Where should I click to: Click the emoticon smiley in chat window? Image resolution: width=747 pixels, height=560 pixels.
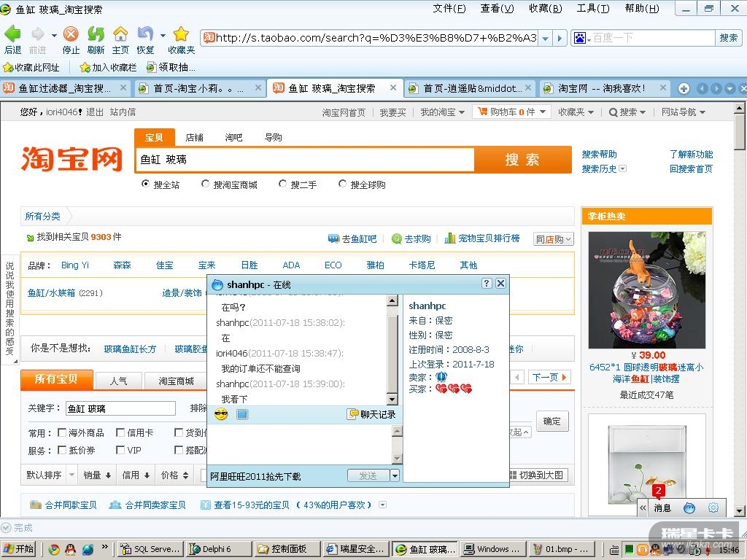(221, 414)
